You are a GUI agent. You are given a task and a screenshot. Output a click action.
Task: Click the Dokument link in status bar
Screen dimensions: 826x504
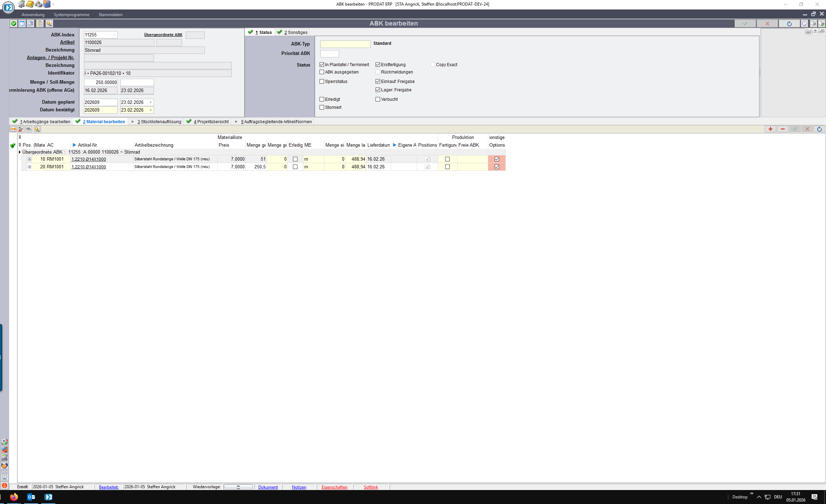[268, 487]
